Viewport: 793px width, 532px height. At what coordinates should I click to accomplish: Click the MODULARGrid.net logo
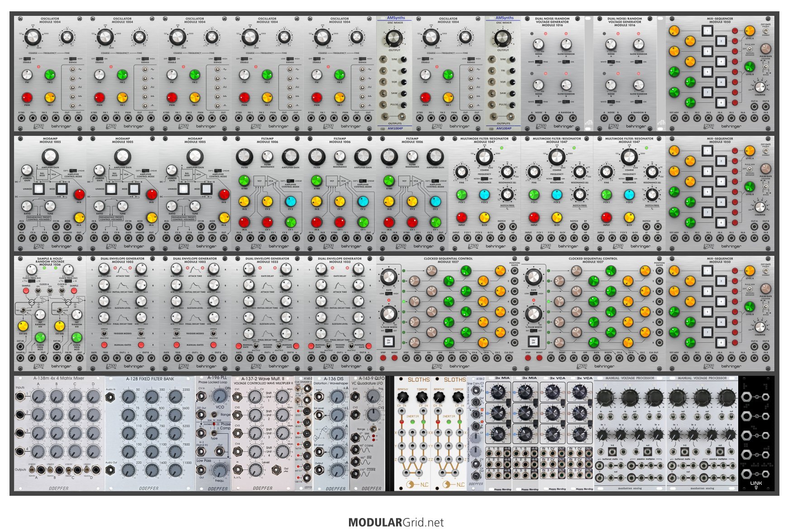[396, 522]
